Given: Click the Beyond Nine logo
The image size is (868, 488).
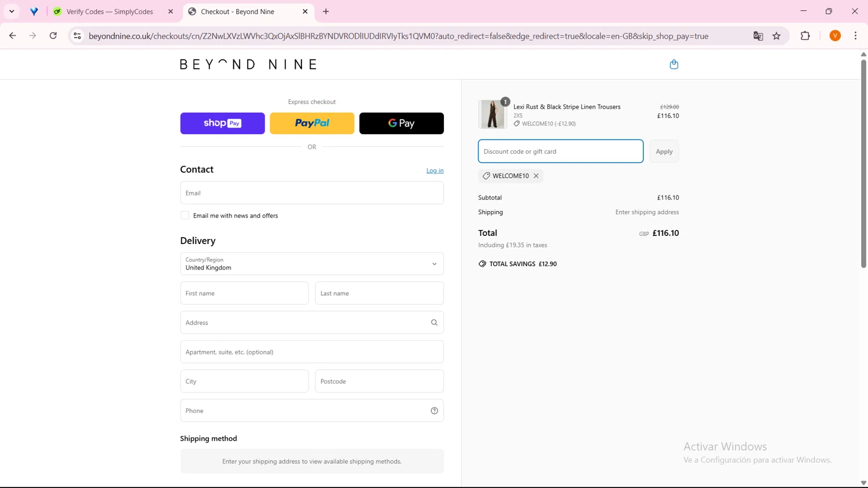Looking at the screenshot, I should pyautogui.click(x=248, y=64).
